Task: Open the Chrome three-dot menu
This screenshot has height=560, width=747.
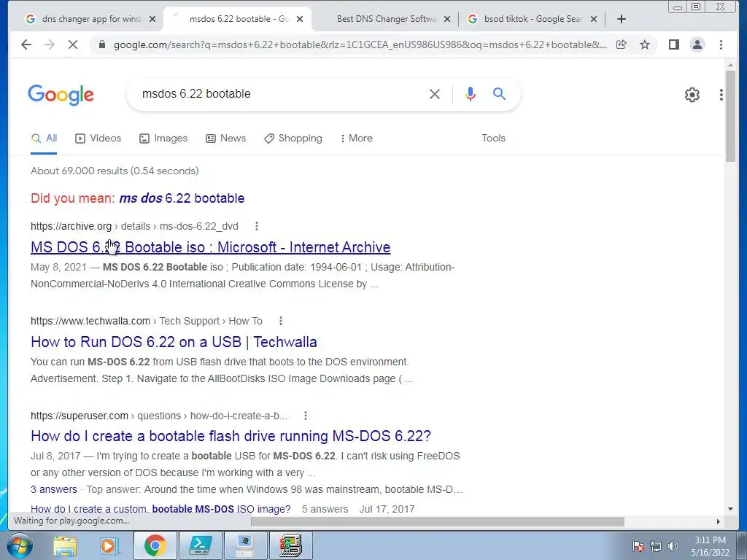Action: [x=721, y=44]
